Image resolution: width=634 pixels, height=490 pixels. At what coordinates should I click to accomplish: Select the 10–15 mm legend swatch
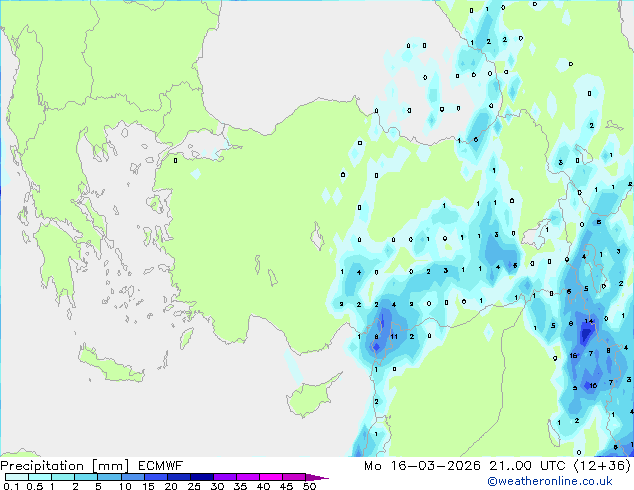[133, 477]
